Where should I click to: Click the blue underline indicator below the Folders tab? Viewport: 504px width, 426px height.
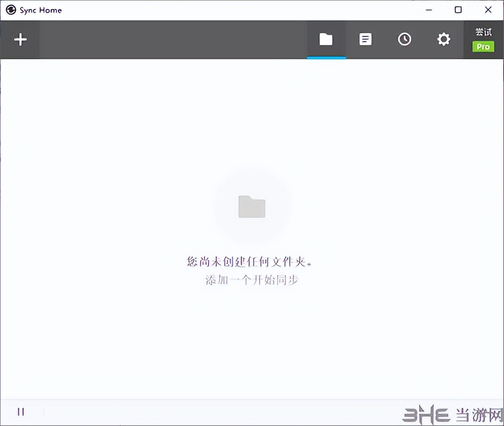pos(326,57)
